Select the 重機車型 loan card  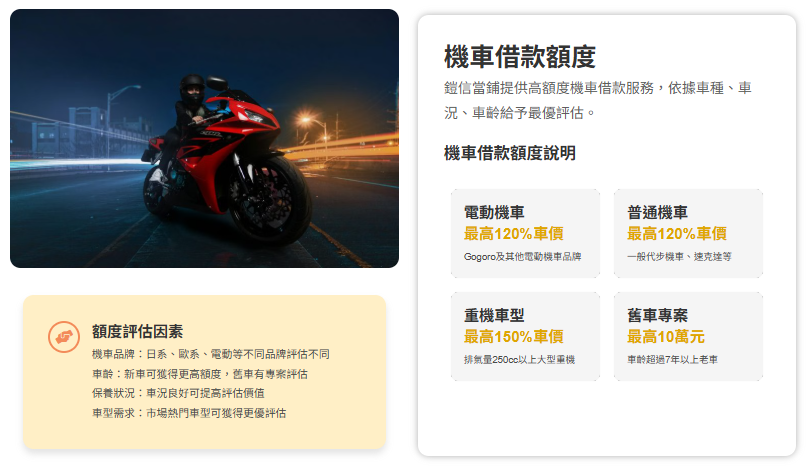pos(525,336)
